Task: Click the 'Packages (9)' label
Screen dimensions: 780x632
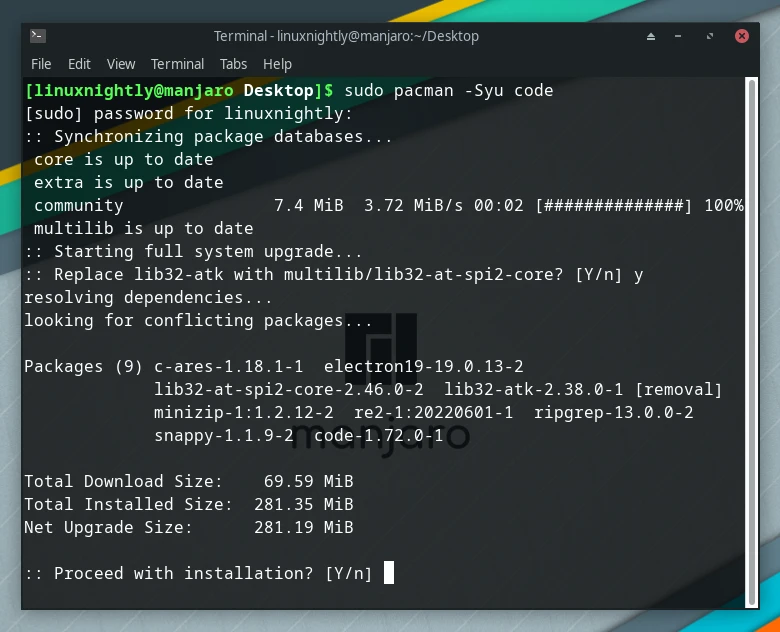Action: click(84, 366)
